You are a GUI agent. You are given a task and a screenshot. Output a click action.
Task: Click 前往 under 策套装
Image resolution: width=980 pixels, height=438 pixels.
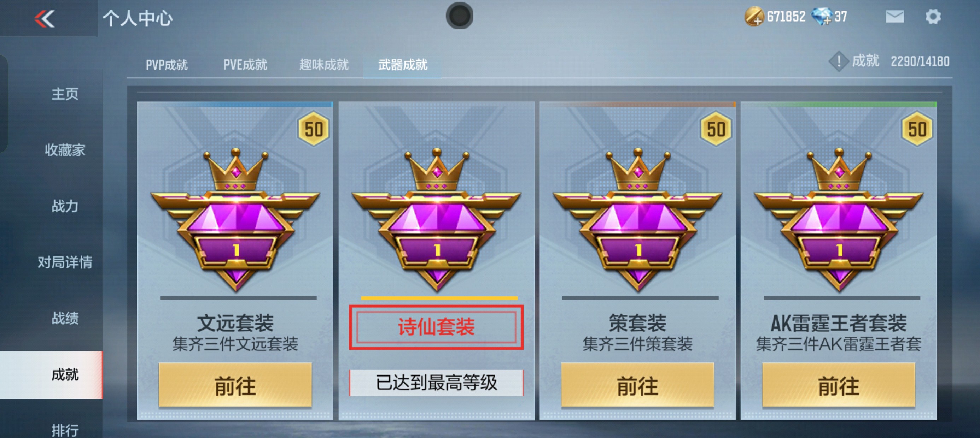[x=638, y=385]
